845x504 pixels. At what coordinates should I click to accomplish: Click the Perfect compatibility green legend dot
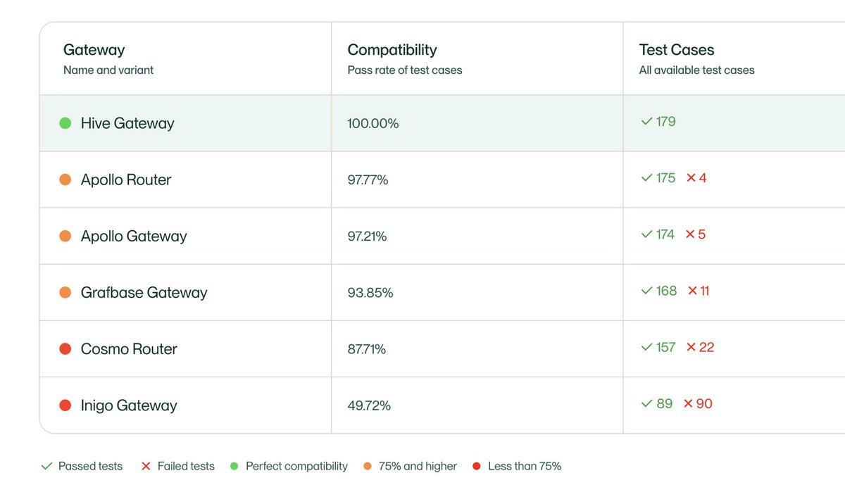[234, 466]
